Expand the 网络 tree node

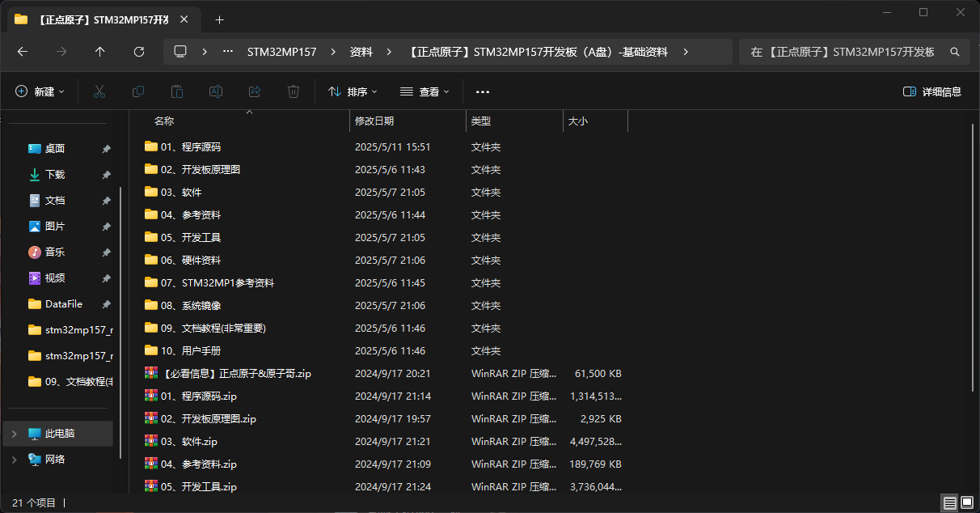(x=14, y=460)
